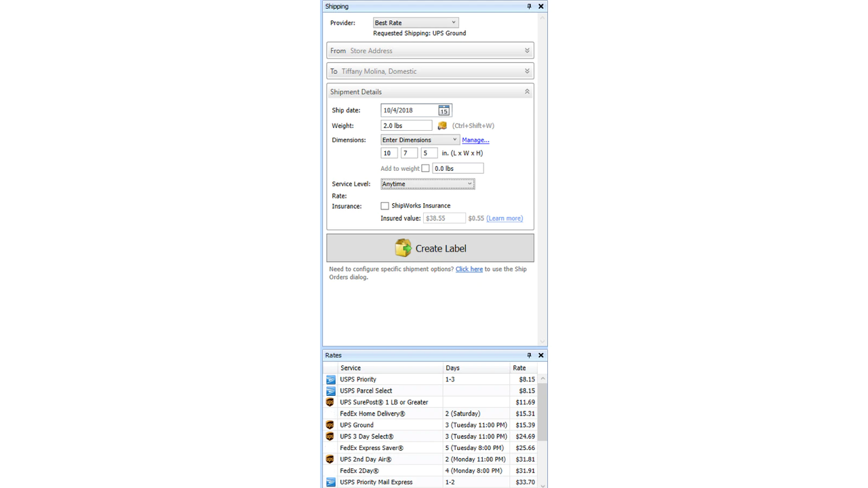Click the scale icon beside the weight field
Image resolution: width=868 pixels, height=488 pixels.
click(442, 125)
